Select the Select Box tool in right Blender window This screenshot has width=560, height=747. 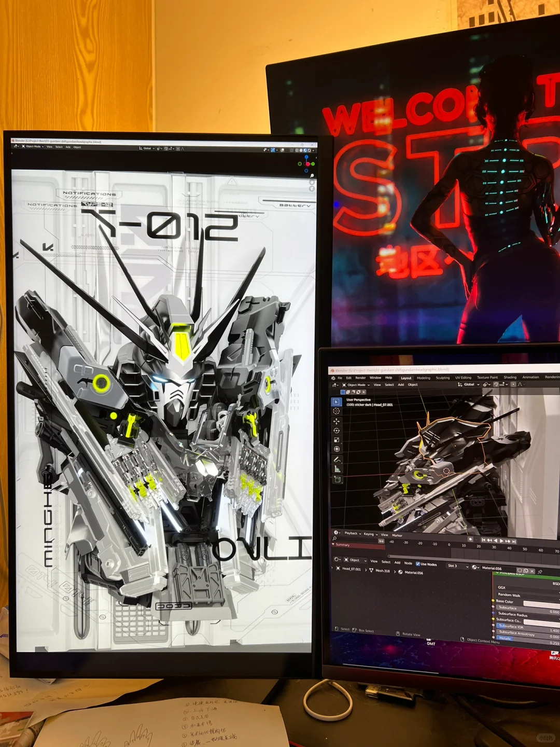337,402
